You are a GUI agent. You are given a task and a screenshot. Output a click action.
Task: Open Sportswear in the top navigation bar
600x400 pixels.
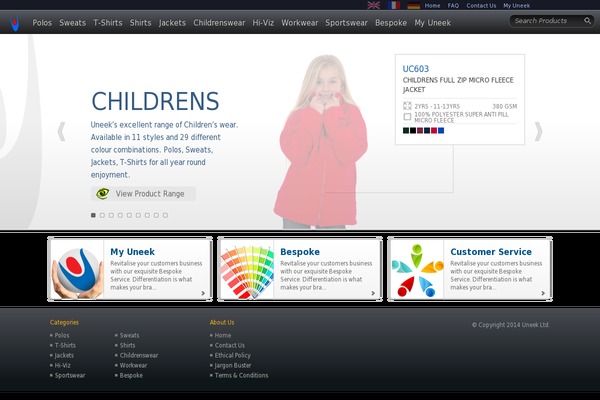pyautogui.click(x=346, y=23)
